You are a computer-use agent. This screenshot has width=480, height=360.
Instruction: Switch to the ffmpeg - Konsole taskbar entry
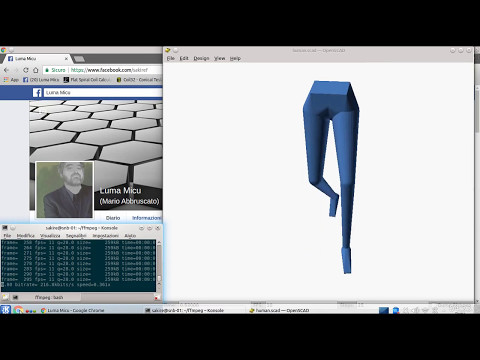pos(184,310)
